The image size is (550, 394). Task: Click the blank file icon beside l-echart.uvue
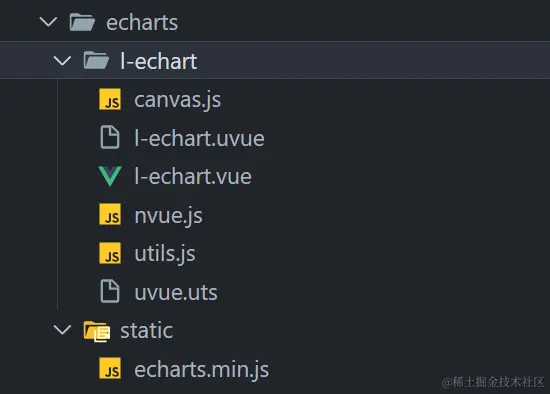click(110, 137)
